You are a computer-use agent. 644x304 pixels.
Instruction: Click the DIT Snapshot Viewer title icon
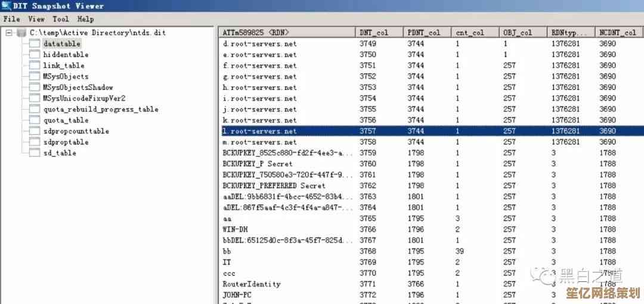click(7, 6)
